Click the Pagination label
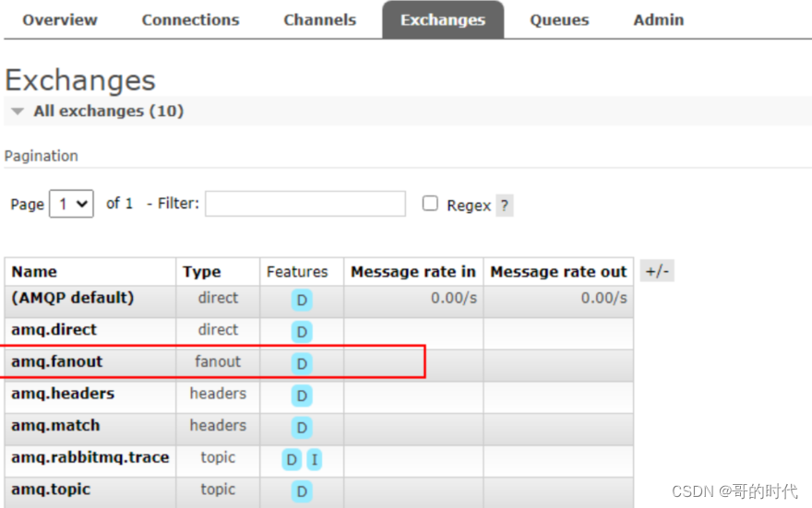This screenshot has width=812, height=508. click(x=42, y=156)
